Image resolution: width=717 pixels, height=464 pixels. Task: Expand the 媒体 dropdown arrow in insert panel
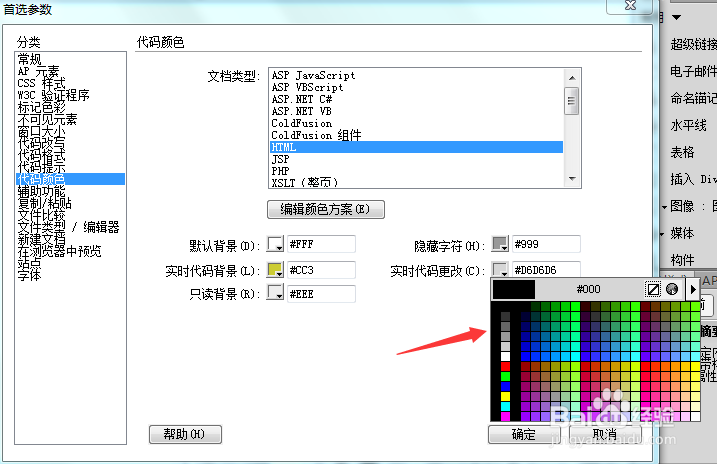click(662, 234)
